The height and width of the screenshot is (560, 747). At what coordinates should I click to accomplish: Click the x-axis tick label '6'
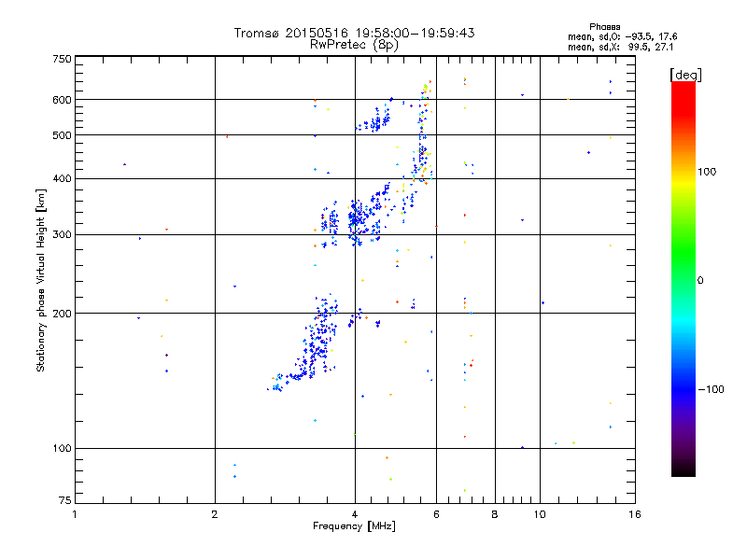(x=436, y=514)
